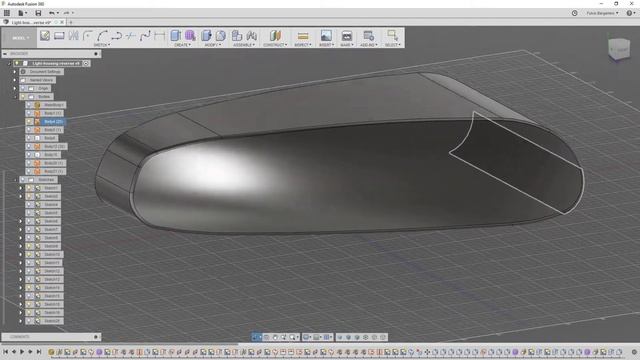Toggle visibility bulb of MeshBody1

[29, 105]
